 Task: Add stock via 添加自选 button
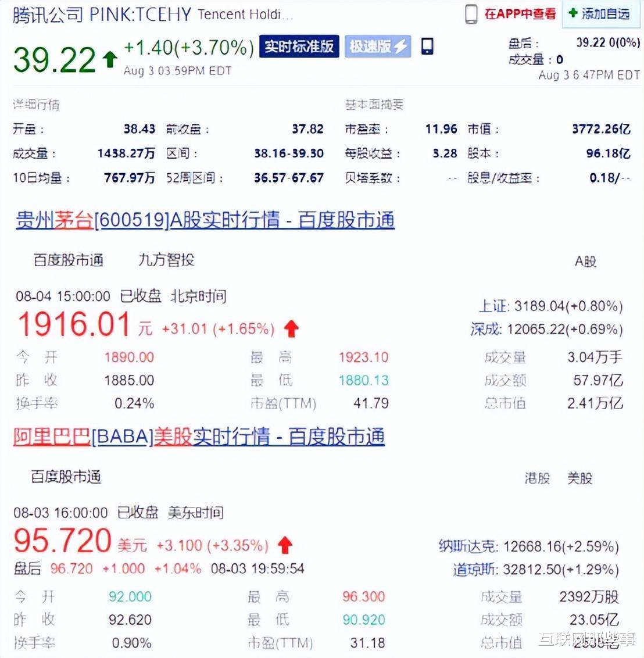pyautogui.click(x=601, y=14)
